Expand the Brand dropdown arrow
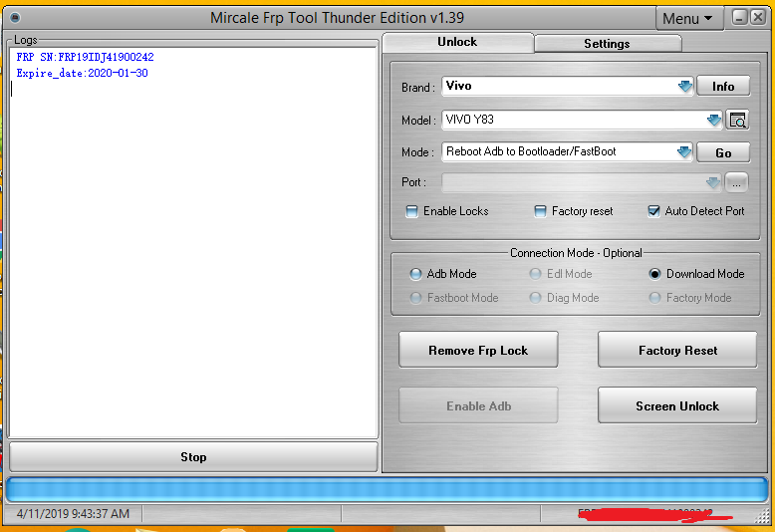Viewport: 775px width, 532px height. (685, 87)
